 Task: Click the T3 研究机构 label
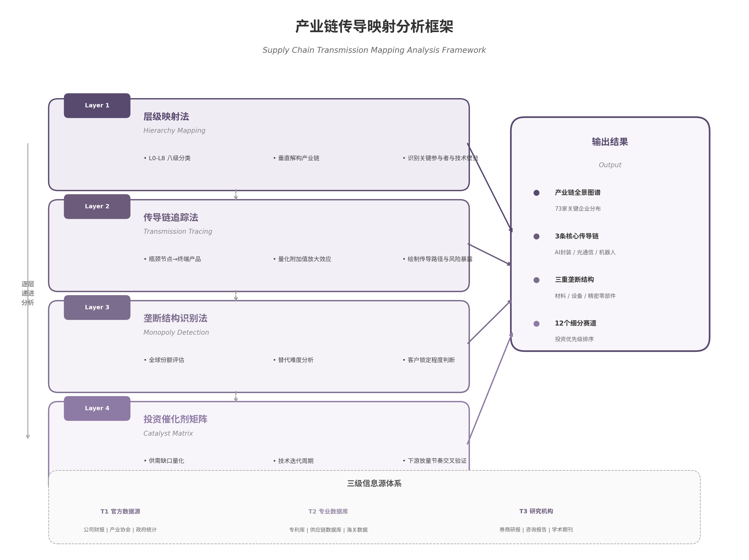click(x=536, y=511)
